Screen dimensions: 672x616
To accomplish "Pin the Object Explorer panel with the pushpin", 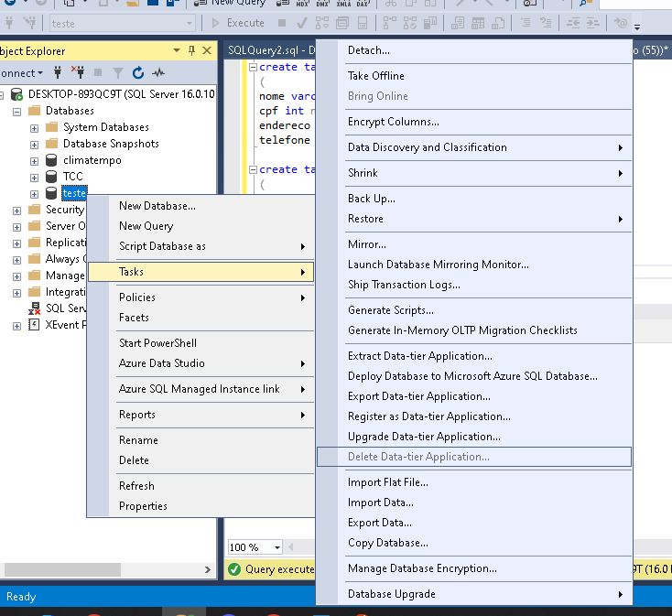I will click(x=191, y=51).
